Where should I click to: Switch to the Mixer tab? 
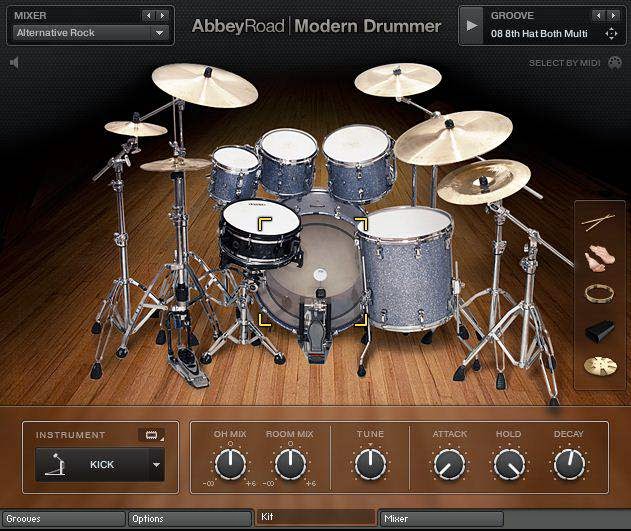pyautogui.click(x=441, y=519)
